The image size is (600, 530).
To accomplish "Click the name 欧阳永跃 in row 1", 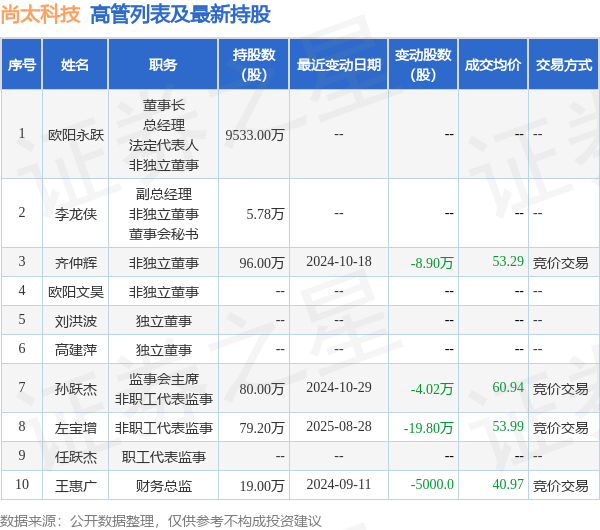I will point(76,135).
